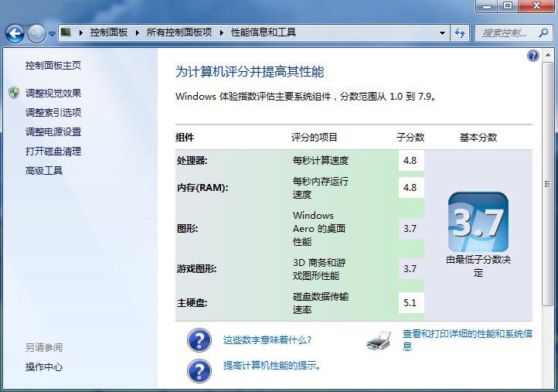Viewport: 558px width, 392px height.
Task: Click the 游戏图形: row label
Action: 197,269
